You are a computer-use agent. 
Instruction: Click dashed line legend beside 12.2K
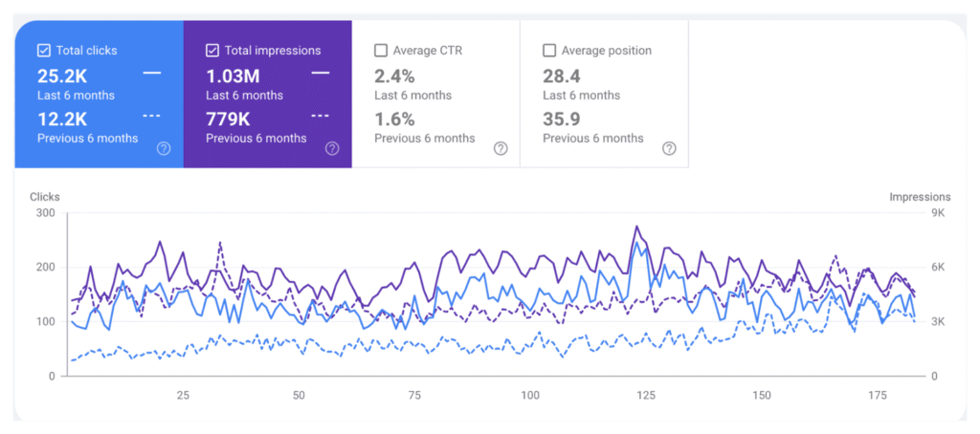pyautogui.click(x=152, y=117)
